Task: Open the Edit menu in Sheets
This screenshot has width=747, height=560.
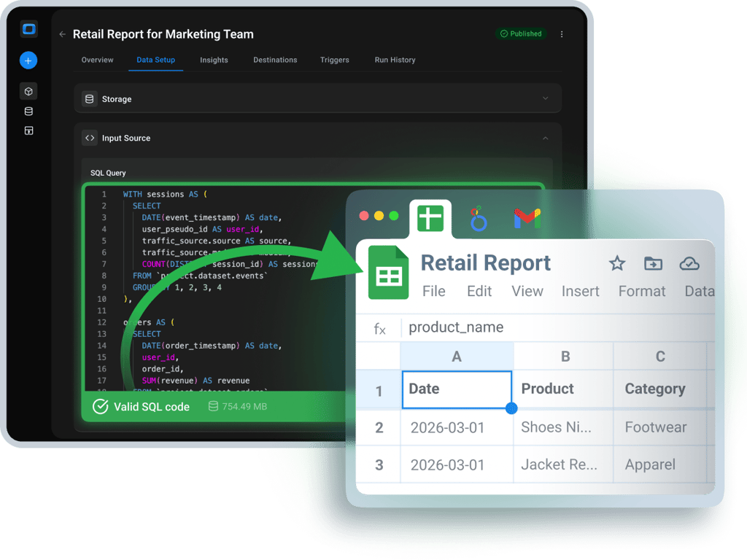Action: point(479,291)
